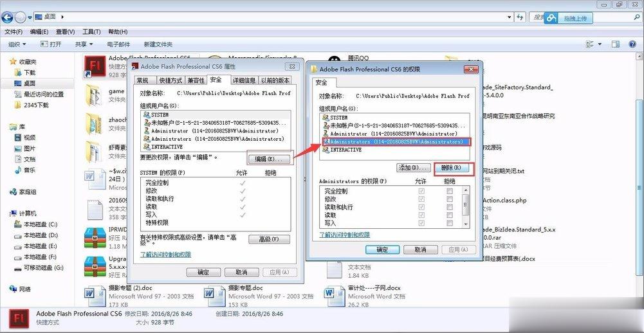Switch to 快捷方式 tab in properties dialog
644x333 pixels.
click(x=171, y=80)
